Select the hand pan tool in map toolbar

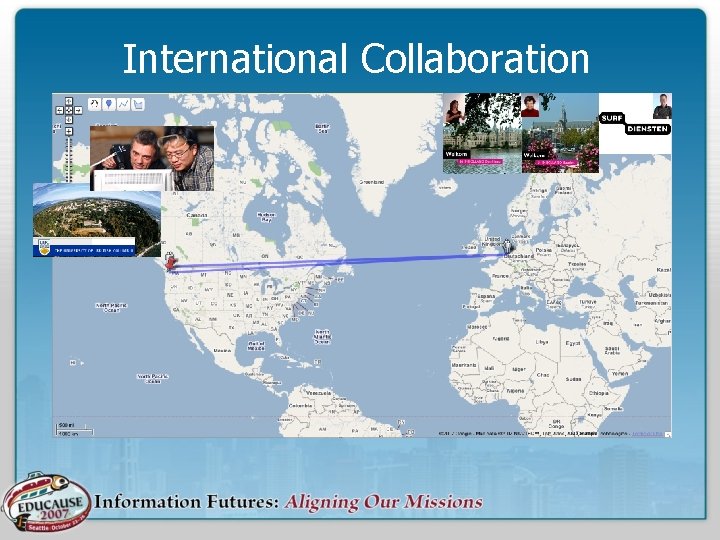coord(94,104)
